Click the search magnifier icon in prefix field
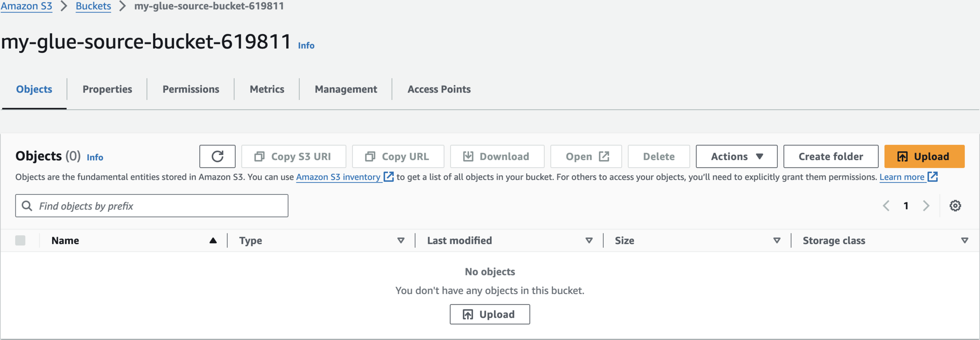Image resolution: width=980 pixels, height=340 pixels. [x=27, y=206]
